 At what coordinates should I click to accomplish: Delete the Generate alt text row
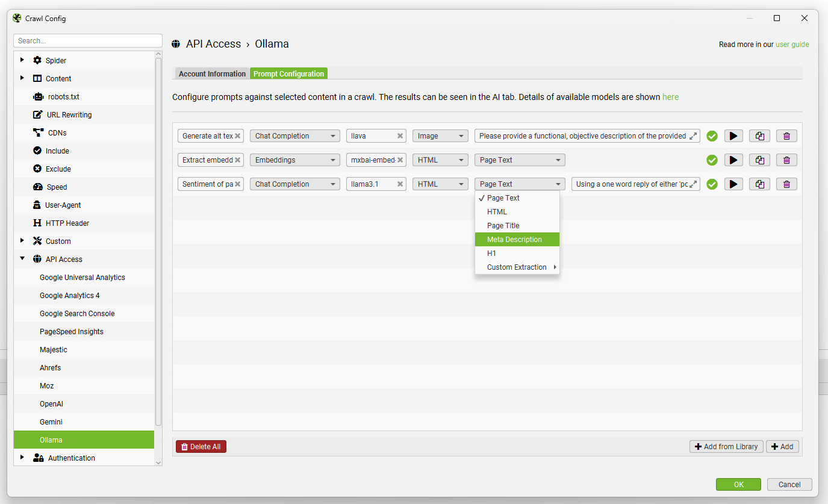(786, 136)
